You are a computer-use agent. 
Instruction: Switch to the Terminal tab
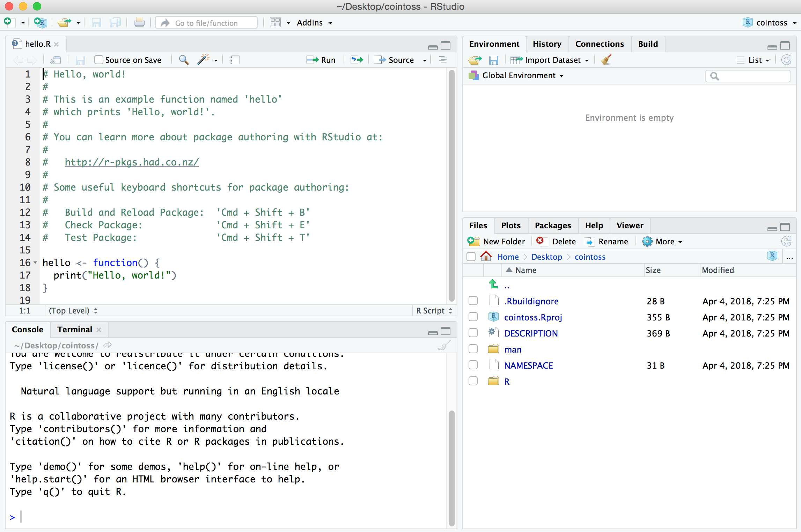click(x=75, y=330)
